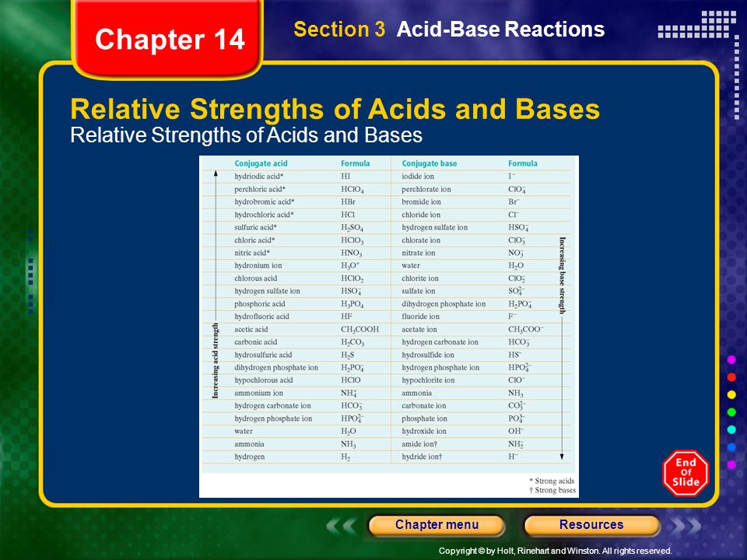Click the sulfuric acid* cell
Screen dimensions: 747x560
[x=255, y=227]
